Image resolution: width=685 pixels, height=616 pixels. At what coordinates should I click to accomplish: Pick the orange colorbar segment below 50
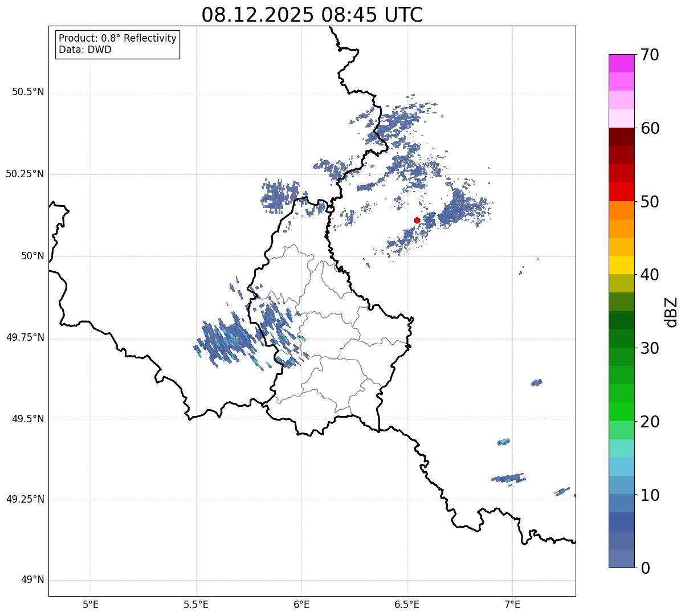tap(622, 210)
